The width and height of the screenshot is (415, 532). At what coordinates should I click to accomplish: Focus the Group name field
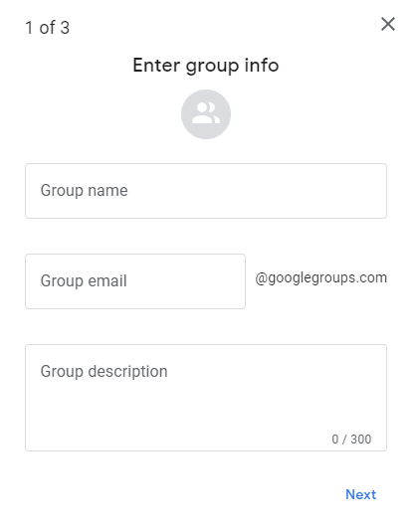pos(206,191)
